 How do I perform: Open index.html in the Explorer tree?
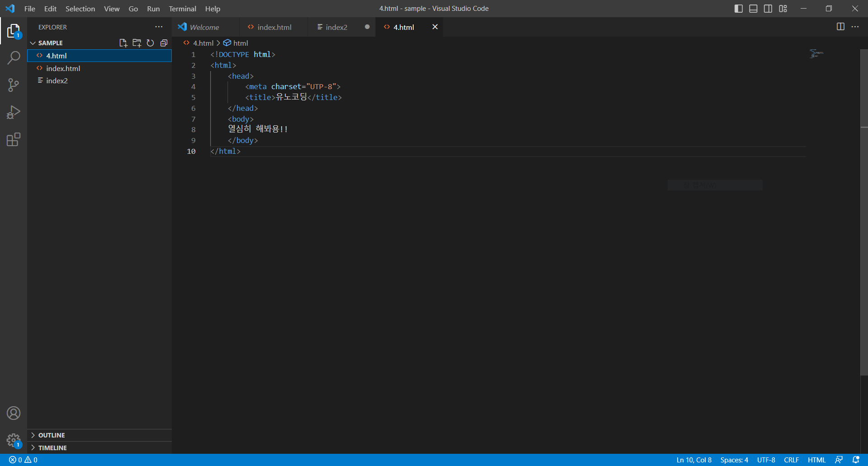(99, 68)
